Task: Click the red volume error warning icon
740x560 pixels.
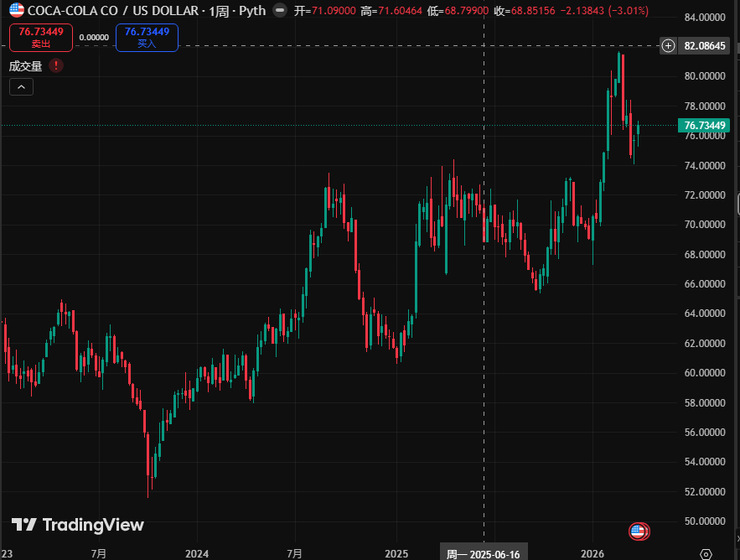Action: click(x=55, y=65)
